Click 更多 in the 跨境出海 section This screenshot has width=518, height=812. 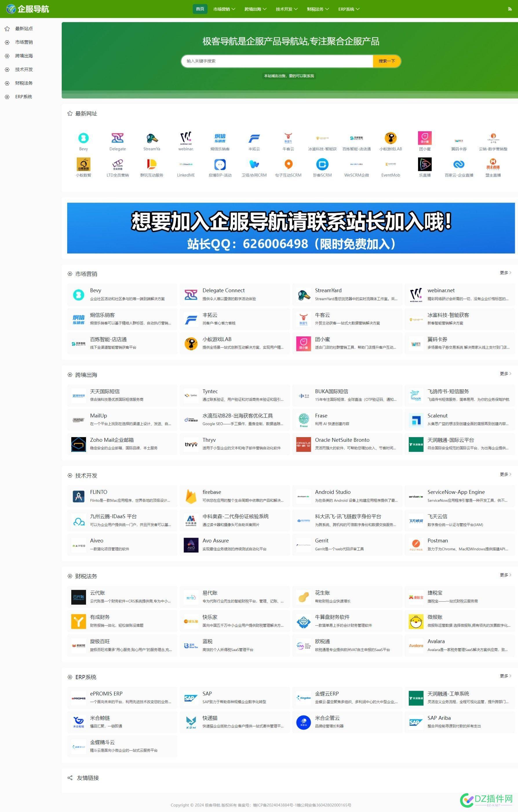coord(505,373)
